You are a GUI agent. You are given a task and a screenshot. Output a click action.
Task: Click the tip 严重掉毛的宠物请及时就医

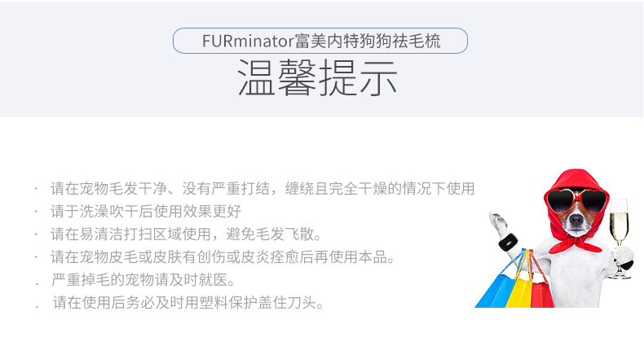(x=143, y=281)
